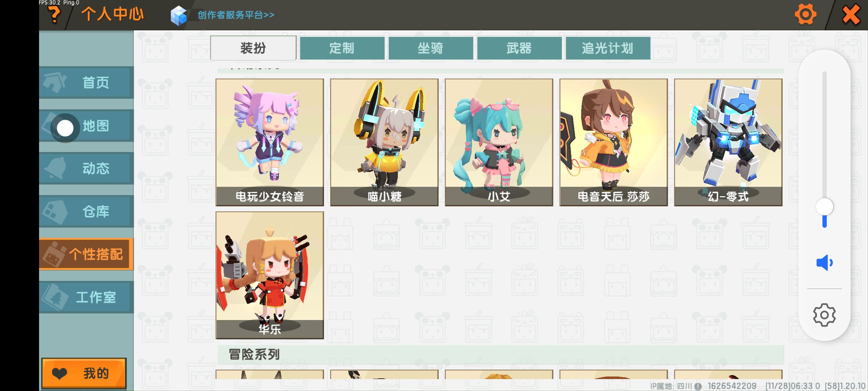The image size is (868, 391).
Task: Go to 首页 home in sidebar
Action: pyautogui.click(x=86, y=83)
